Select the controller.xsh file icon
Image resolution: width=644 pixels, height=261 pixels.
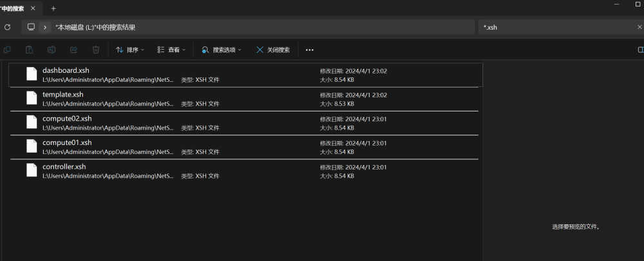click(32, 171)
